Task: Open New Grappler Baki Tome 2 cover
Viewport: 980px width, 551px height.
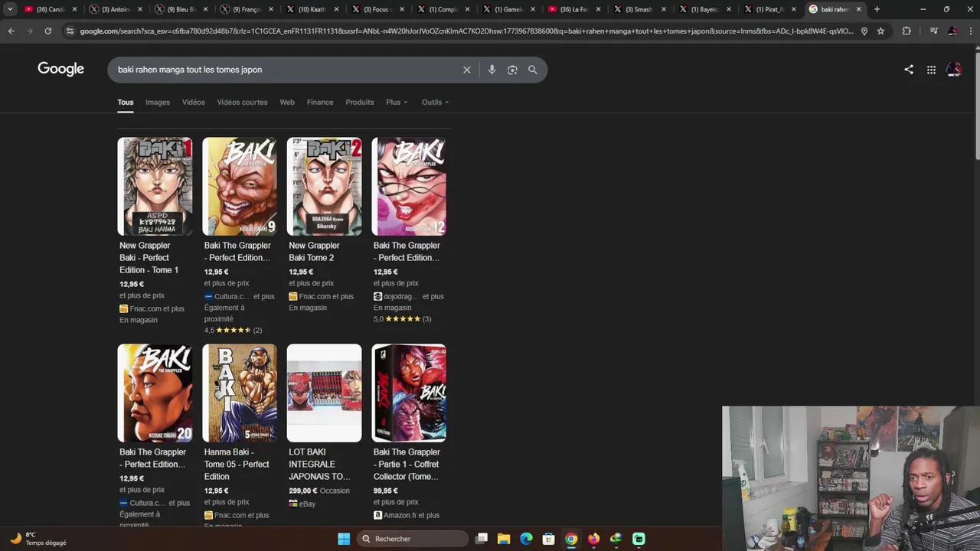Action: tap(325, 187)
